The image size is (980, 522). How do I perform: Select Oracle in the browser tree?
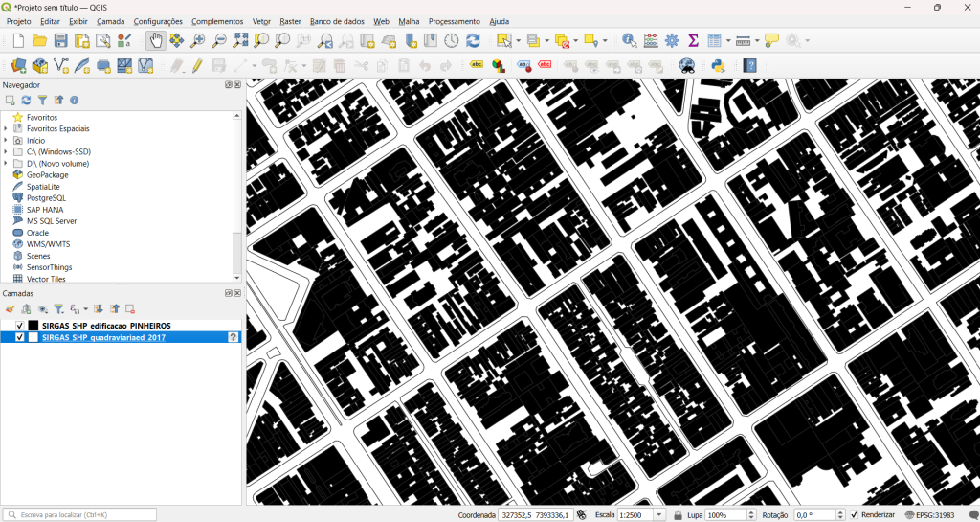click(x=37, y=233)
